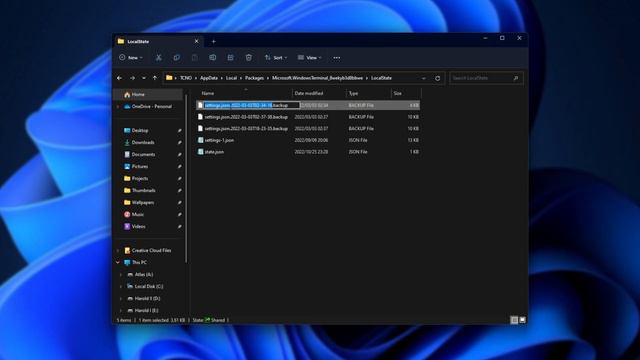Screen dimensions: 640x360
Task: Open Videos in navigation pane
Action: click(x=138, y=227)
